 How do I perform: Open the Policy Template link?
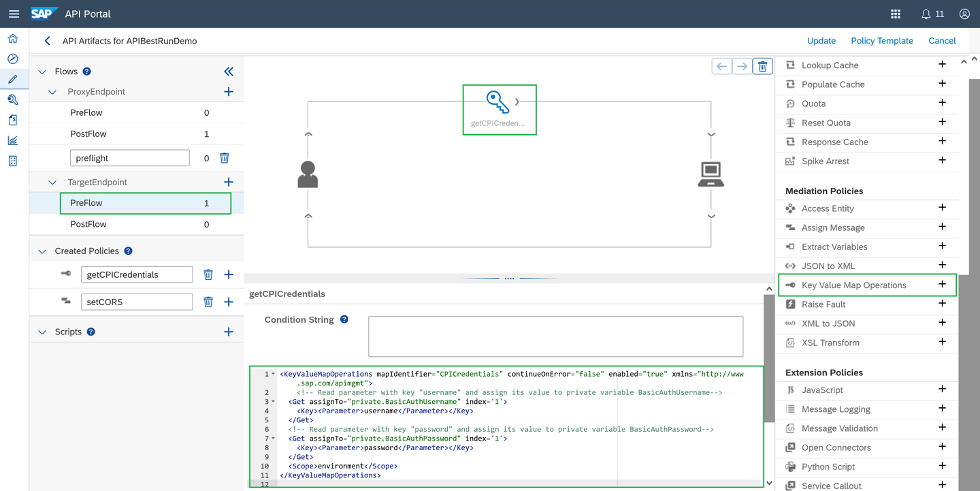coord(882,41)
